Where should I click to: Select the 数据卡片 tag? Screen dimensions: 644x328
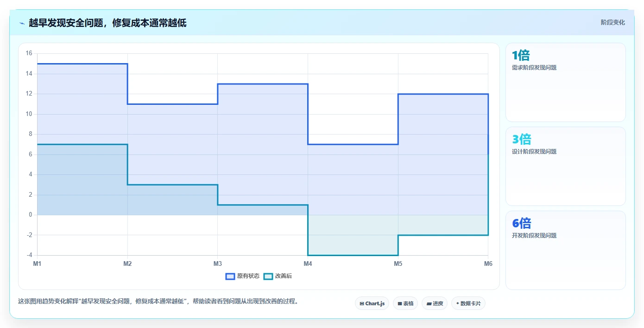pyautogui.click(x=468, y=303)
